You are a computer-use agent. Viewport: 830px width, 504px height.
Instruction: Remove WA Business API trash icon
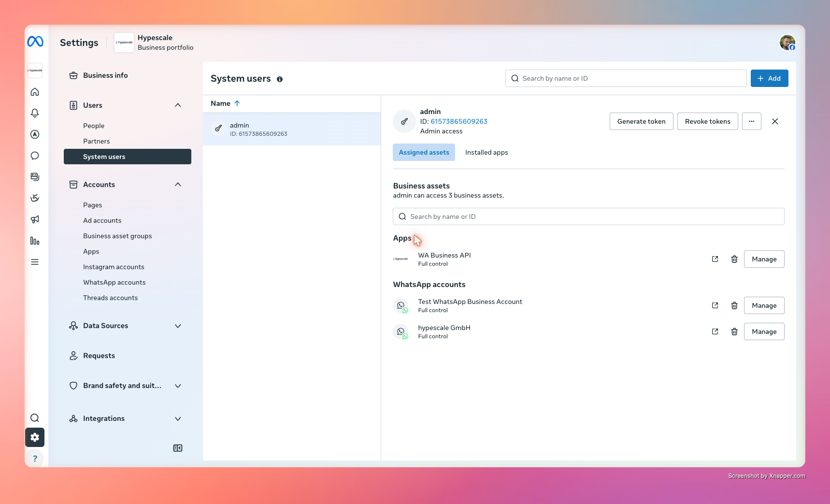pyautogui.click(x=734, y=259)
